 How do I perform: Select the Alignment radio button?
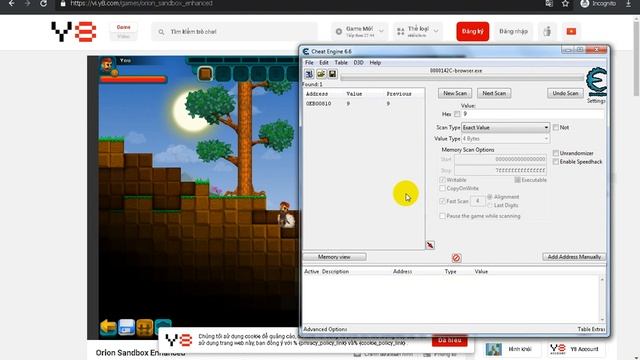click(x=490, y=197)
